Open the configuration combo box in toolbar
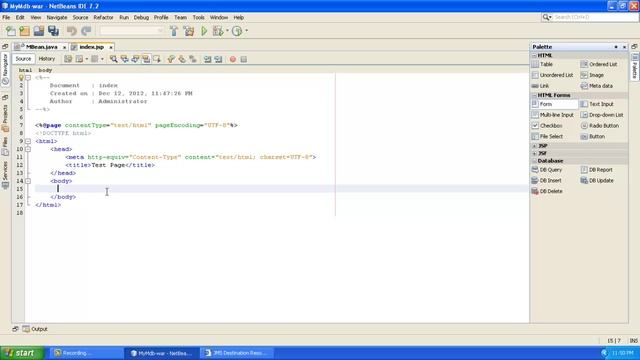Image resolution: width=640 pixels, height=360 pixels. click(131, 31)
